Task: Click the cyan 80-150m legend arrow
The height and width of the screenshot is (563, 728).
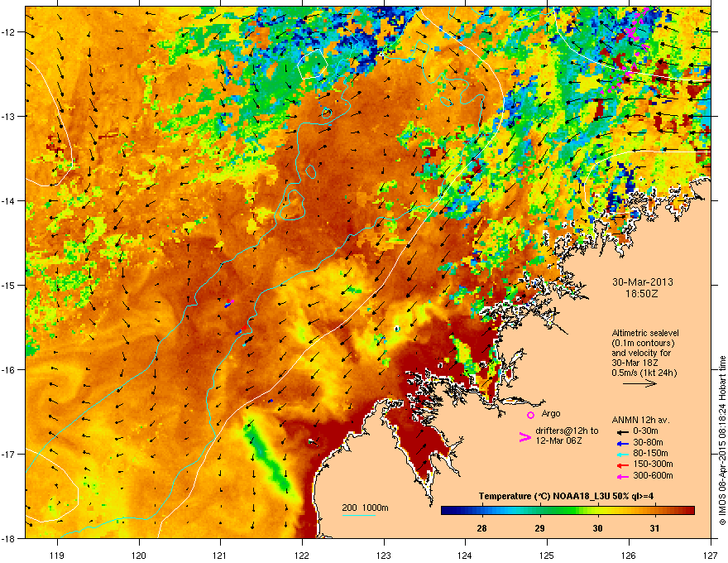Action: point(622,454)
